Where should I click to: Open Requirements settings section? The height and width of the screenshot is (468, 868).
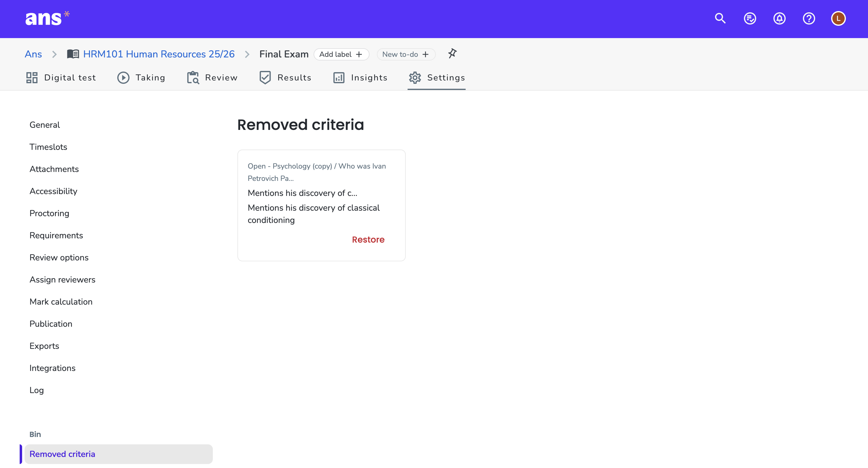tap(56, 236)
